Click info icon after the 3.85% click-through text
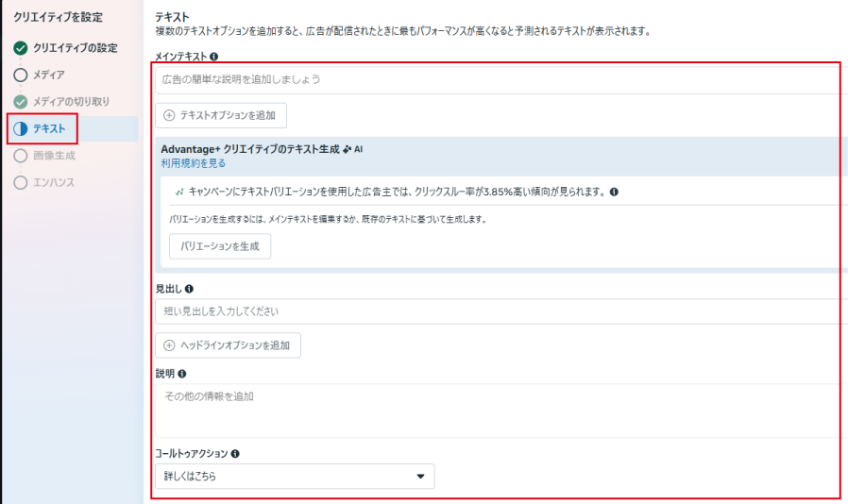The image size is (848, 504). (614, 192)
